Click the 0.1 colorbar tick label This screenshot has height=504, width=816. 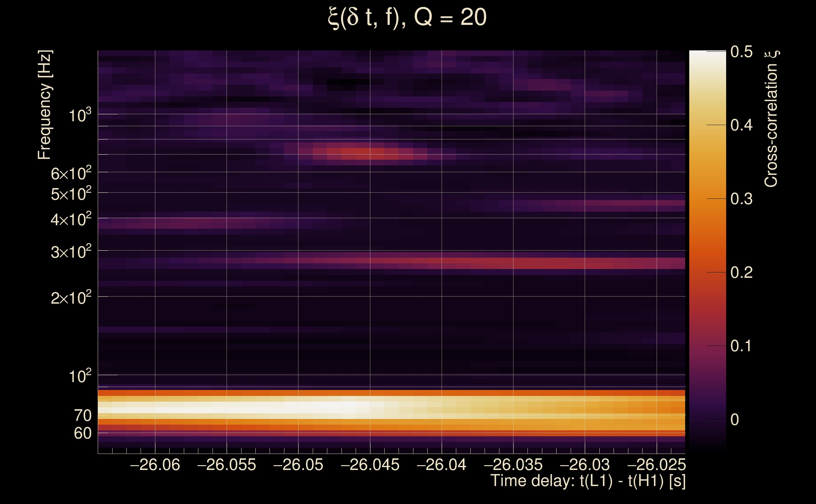[x=741, y=346]
